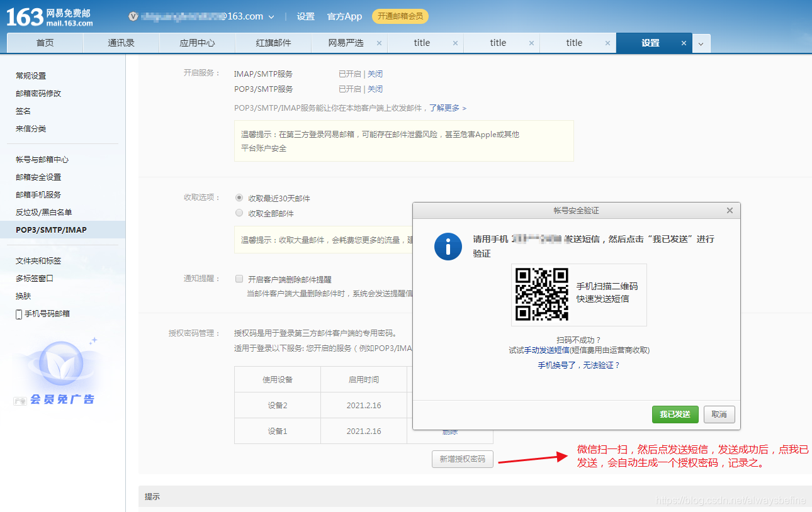
Task: Click 关闭 for POP3/SMTP服务
Action: (x=375, y=89)
